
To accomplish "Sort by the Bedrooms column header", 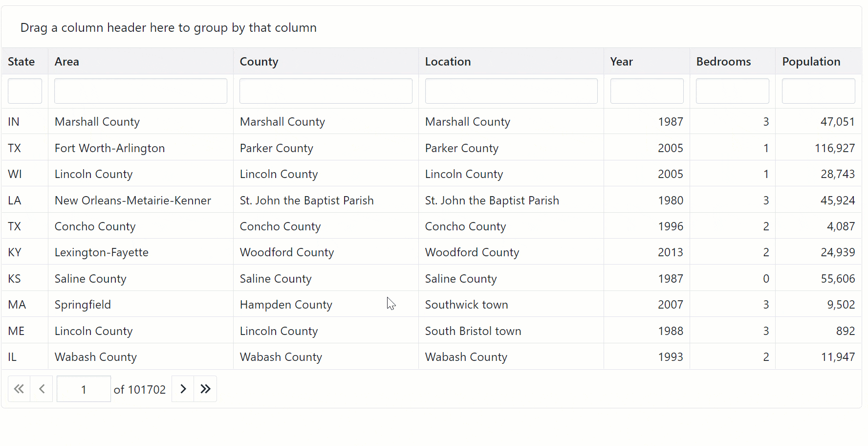I will pyautogui.click(x=723, y=62).
